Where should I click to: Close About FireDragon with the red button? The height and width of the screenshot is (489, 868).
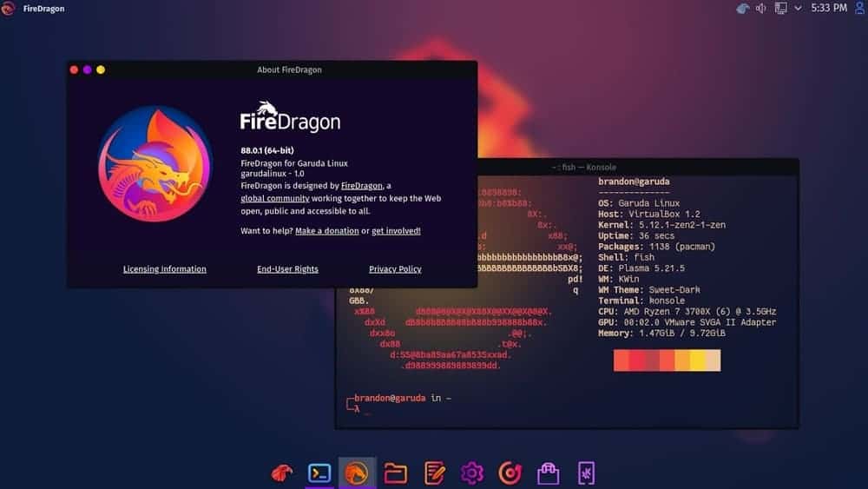74,69
